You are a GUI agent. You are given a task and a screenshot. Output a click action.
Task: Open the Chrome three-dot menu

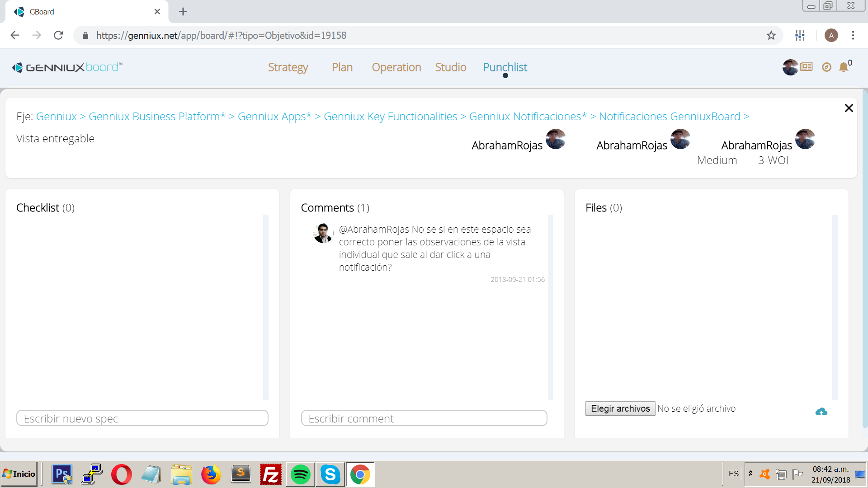coord(853,35)
